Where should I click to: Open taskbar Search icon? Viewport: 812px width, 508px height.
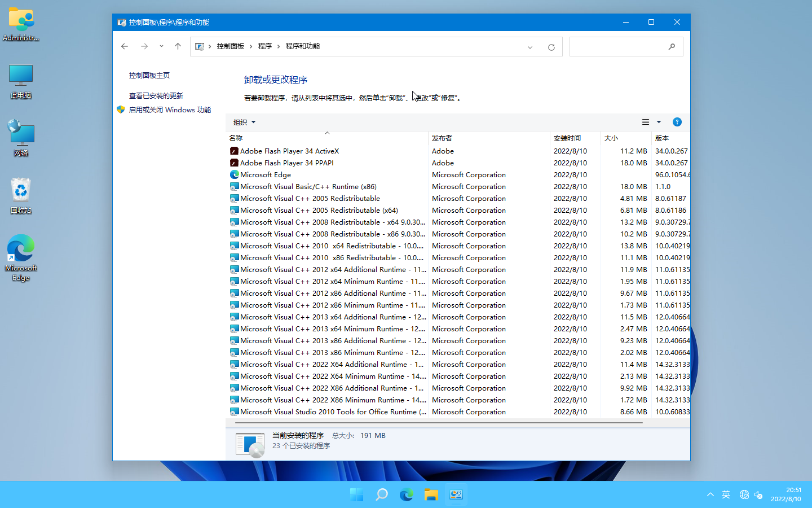382,495
